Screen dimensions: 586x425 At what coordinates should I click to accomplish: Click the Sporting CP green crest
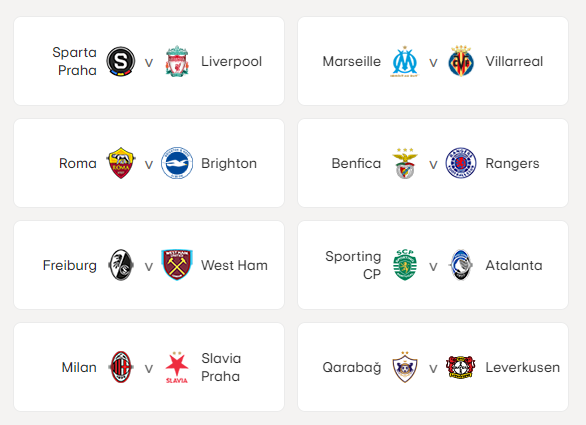click(405, 265)
